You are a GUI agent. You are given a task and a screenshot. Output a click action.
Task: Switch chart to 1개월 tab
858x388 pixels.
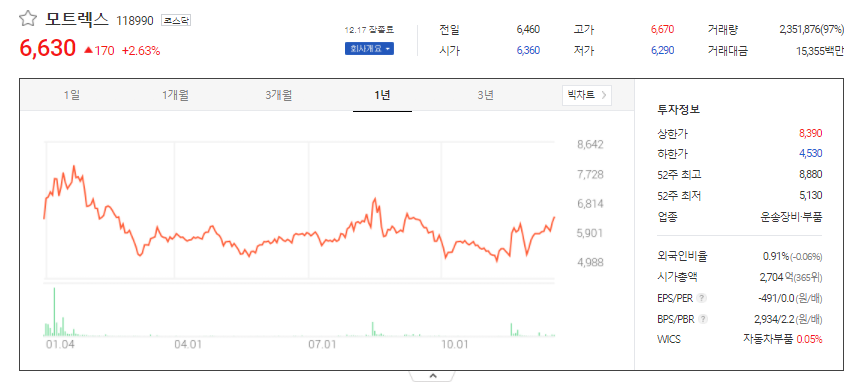pyautogui.click(x=175, y=95)
